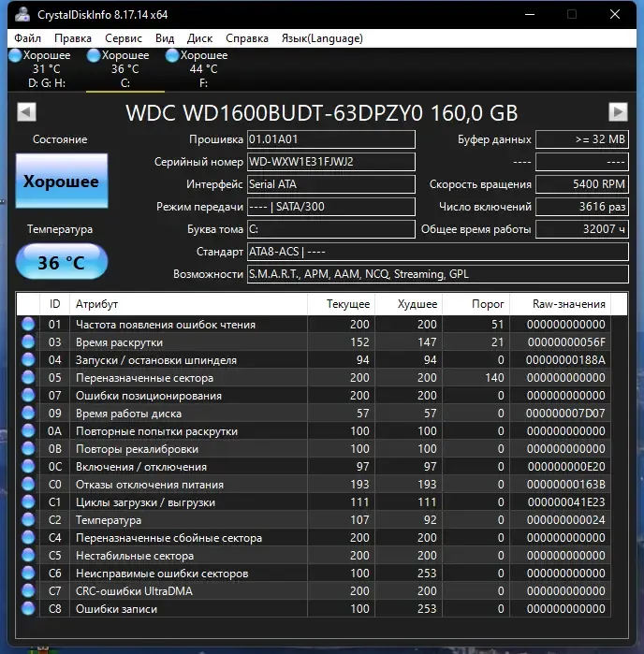
Task: Click the Порог column header
Action: coord(476,304)
